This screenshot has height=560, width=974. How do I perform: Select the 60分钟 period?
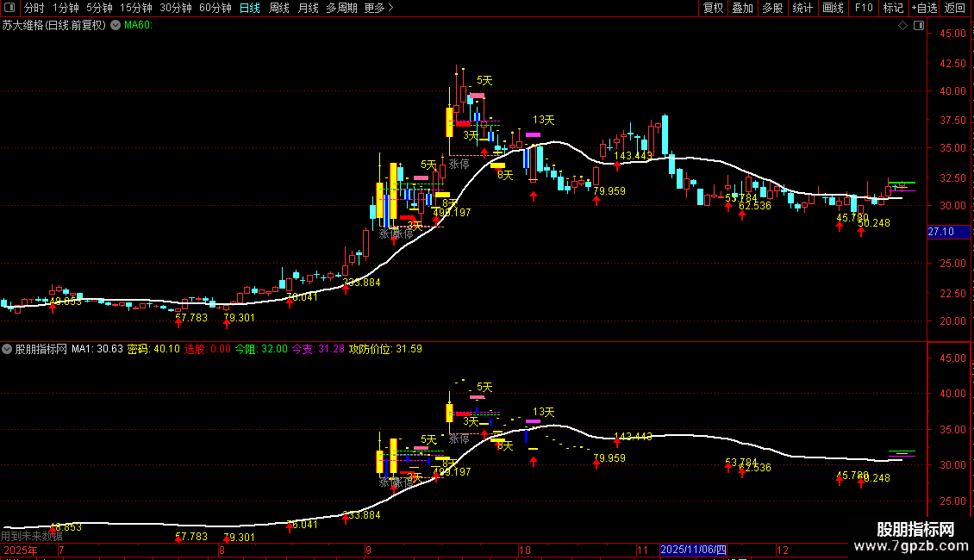coord(215,8)
